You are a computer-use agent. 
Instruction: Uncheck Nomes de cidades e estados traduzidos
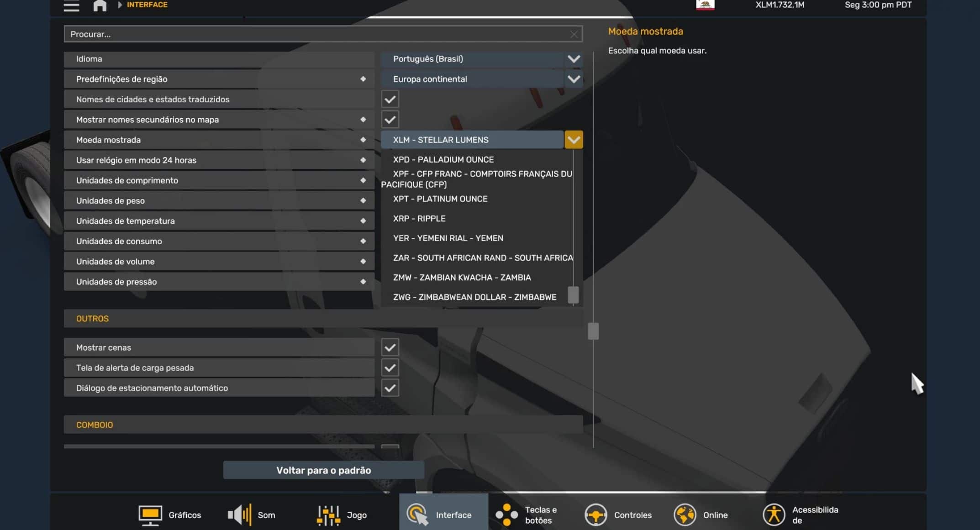point(390,99)
